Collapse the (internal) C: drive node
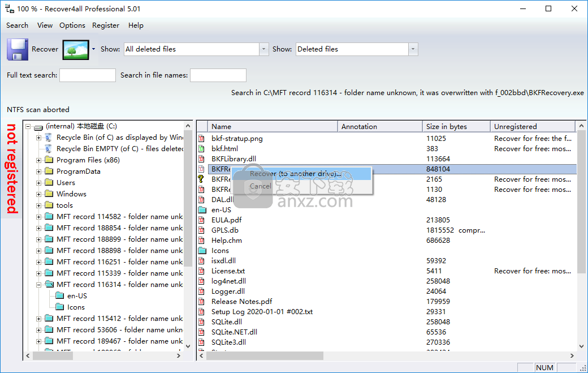Screen dimensions: 588x373 (28, 126)
